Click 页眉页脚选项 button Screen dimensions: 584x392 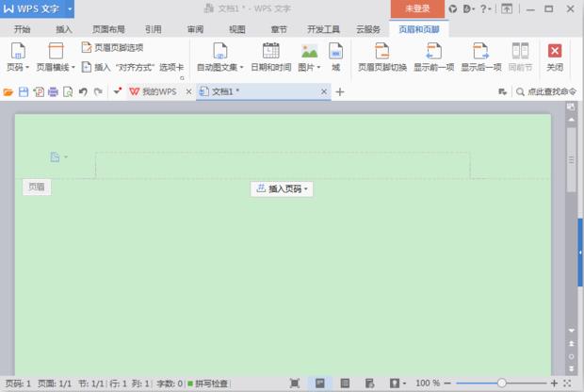coord(113,47)
